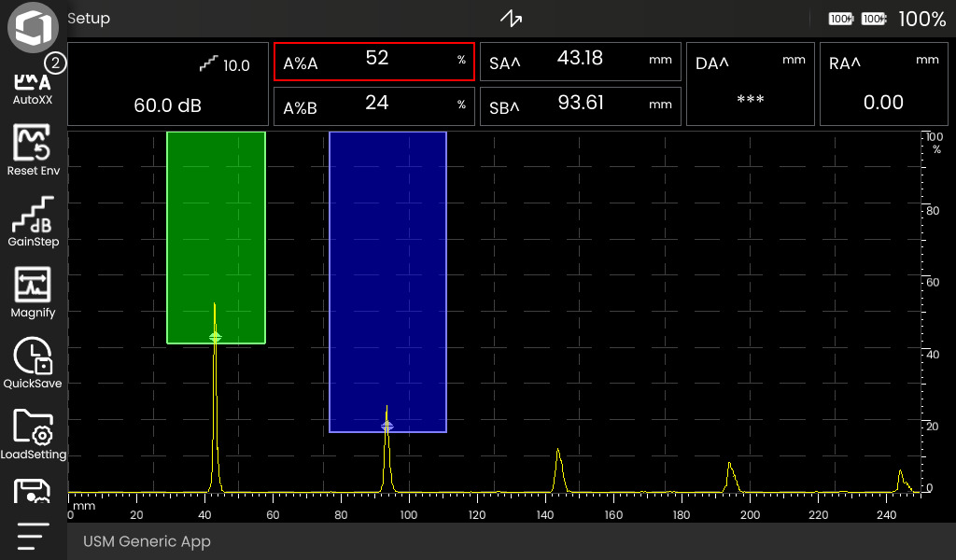Select the SB^ 93.61 mm reading

pos(581,106)
